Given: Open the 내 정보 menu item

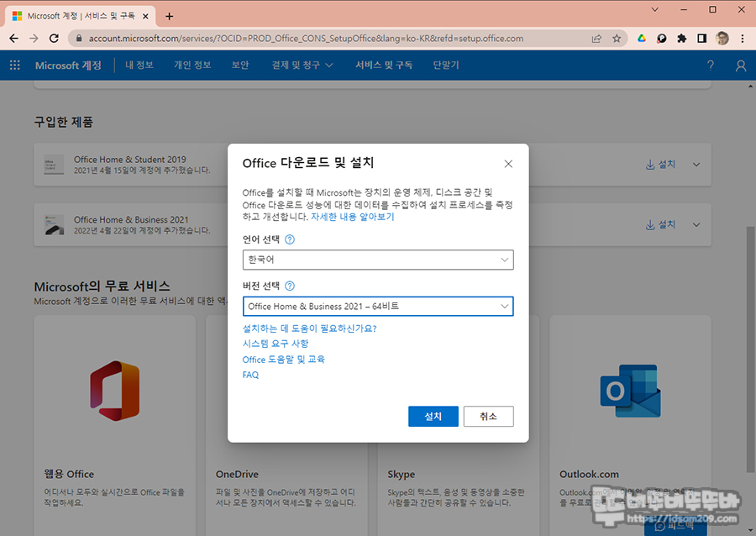Looking at the screenshot, I should point(139,65).
